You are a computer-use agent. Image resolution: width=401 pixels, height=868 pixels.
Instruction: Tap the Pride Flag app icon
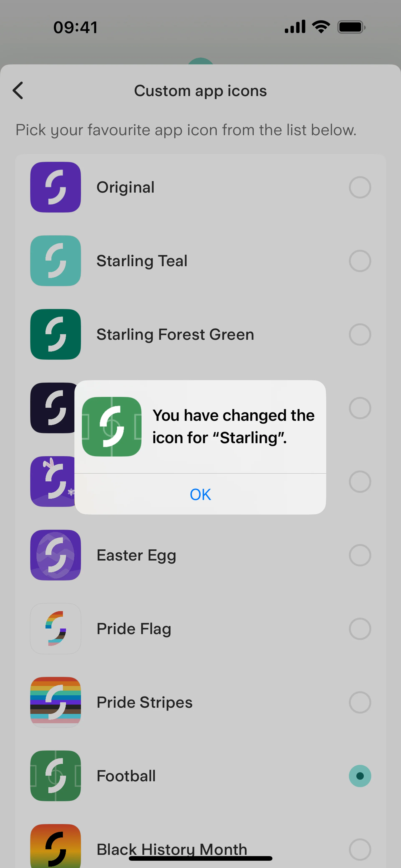click(x=56, y=629)
